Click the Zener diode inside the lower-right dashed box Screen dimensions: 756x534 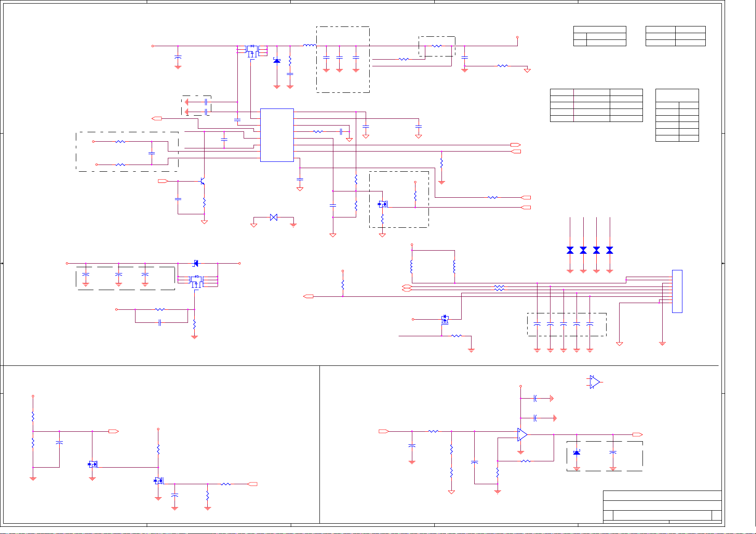tap(577, 452)
